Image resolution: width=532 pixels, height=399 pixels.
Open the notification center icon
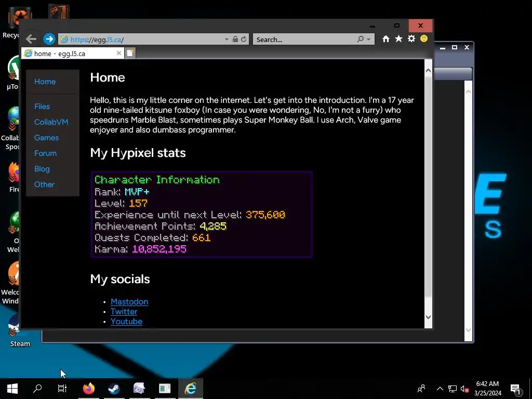(x=516, y=389)
